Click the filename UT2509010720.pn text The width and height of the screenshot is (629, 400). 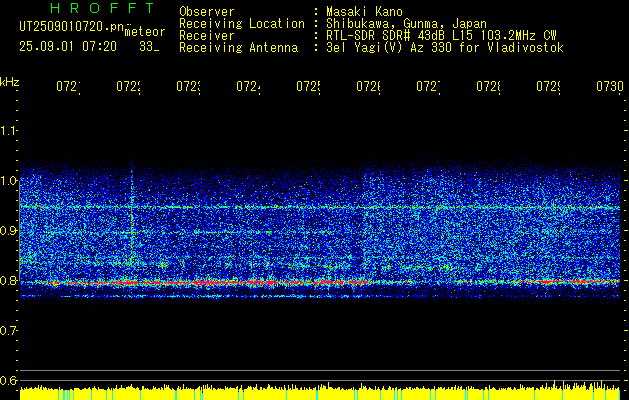[x=71, y=26]
